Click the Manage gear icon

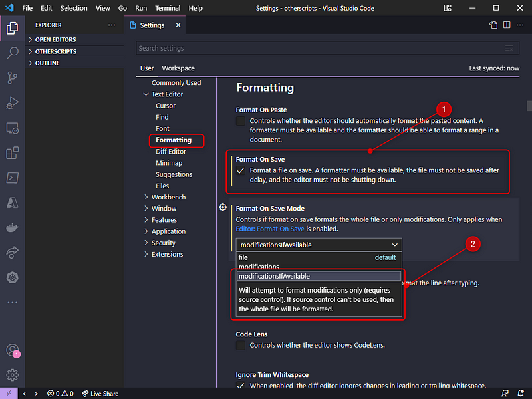(x=12, y=375)
